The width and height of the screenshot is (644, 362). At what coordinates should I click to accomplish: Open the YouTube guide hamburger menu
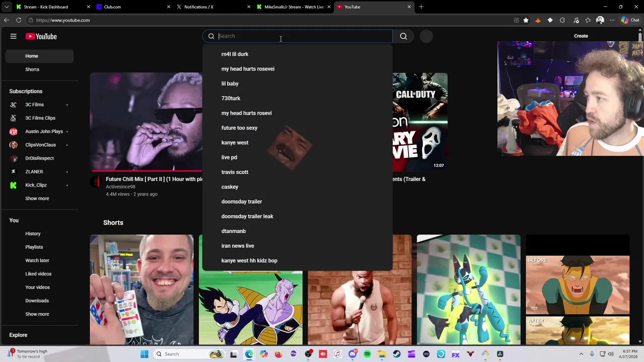pyautogui.click(x=14, y=36)
